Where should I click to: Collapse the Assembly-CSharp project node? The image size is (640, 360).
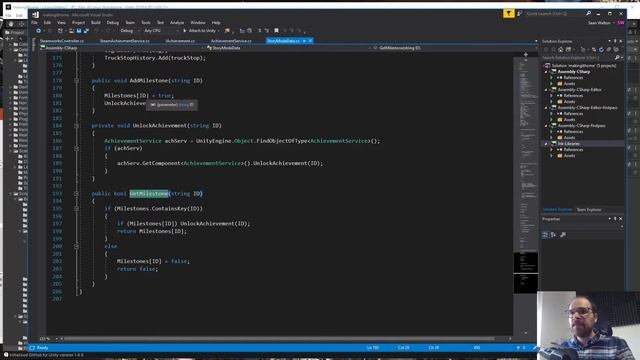pyautogui.click(x=546, y=72)
